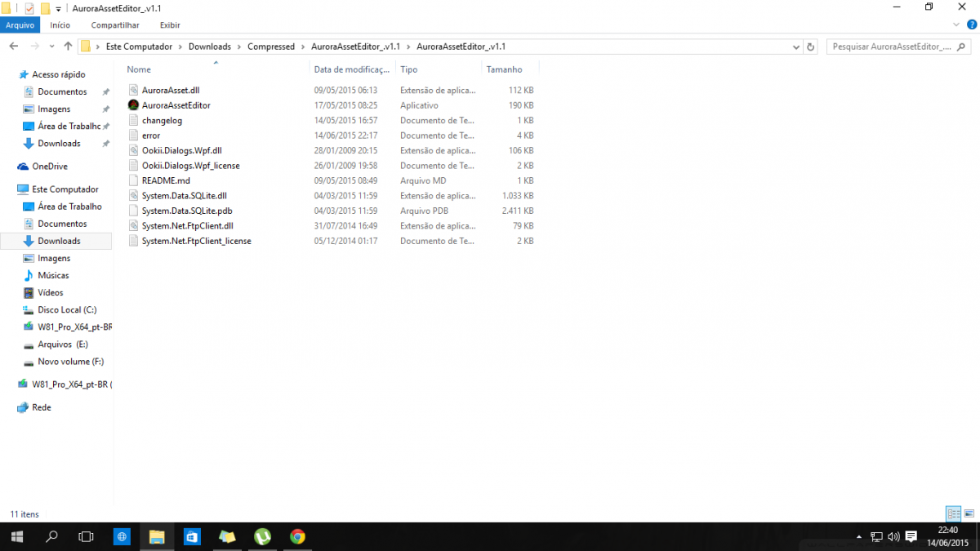Select the changelog text document

155,120
